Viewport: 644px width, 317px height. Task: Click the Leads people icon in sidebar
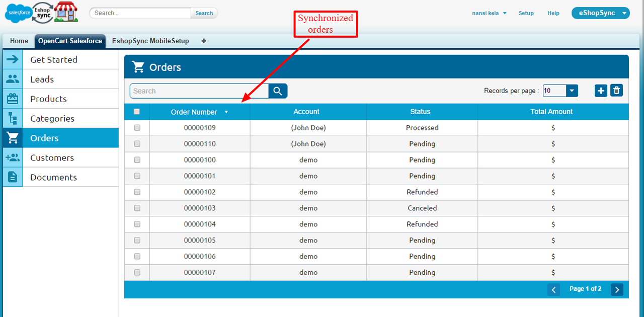tap(13, 79)
